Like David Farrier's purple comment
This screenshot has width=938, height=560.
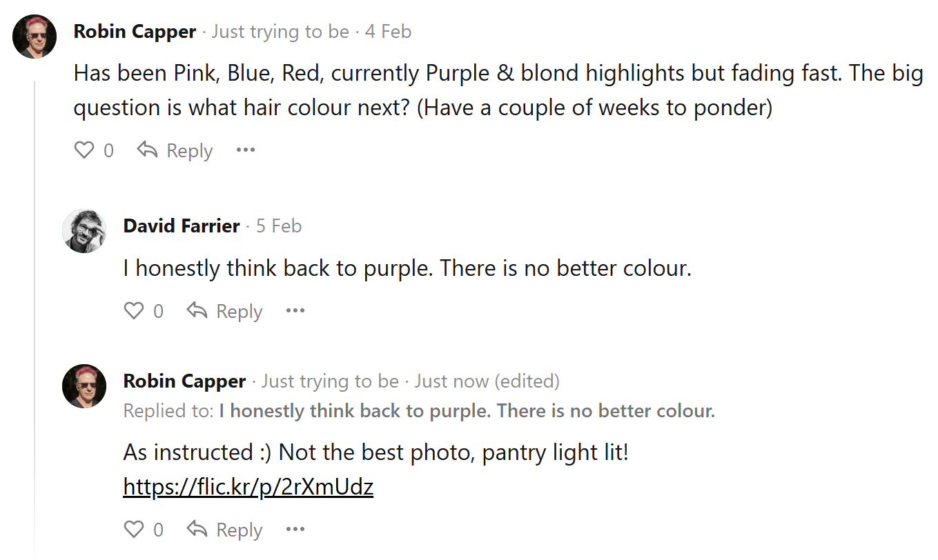pos(134,311)
